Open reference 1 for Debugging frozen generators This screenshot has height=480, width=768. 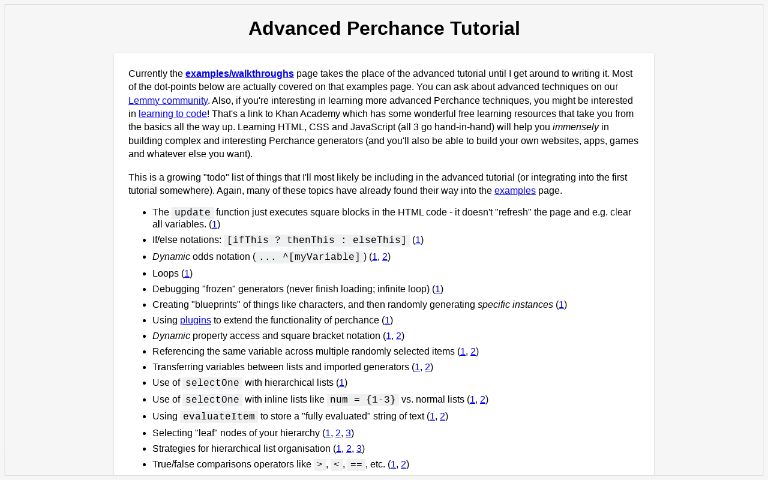click(x=438, y=289)
